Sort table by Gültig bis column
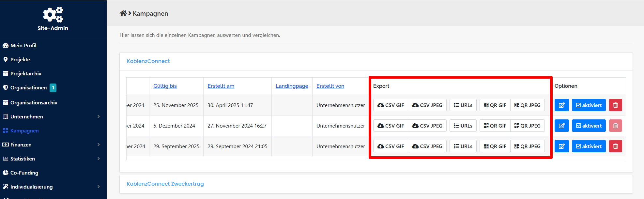The image size is (644, 199). (x=165, y=86)
